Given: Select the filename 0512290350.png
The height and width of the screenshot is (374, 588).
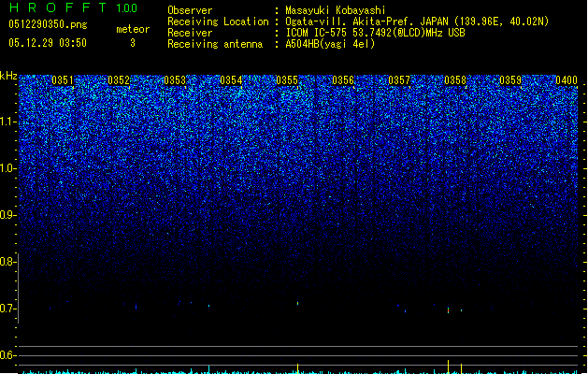Looking at the screenshot, I should 48,24.
